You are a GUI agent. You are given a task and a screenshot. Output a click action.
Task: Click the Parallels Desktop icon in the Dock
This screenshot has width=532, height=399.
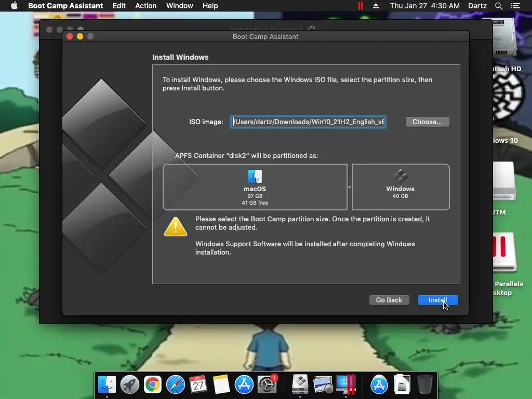pyautogui.click(x=345, y=384)
